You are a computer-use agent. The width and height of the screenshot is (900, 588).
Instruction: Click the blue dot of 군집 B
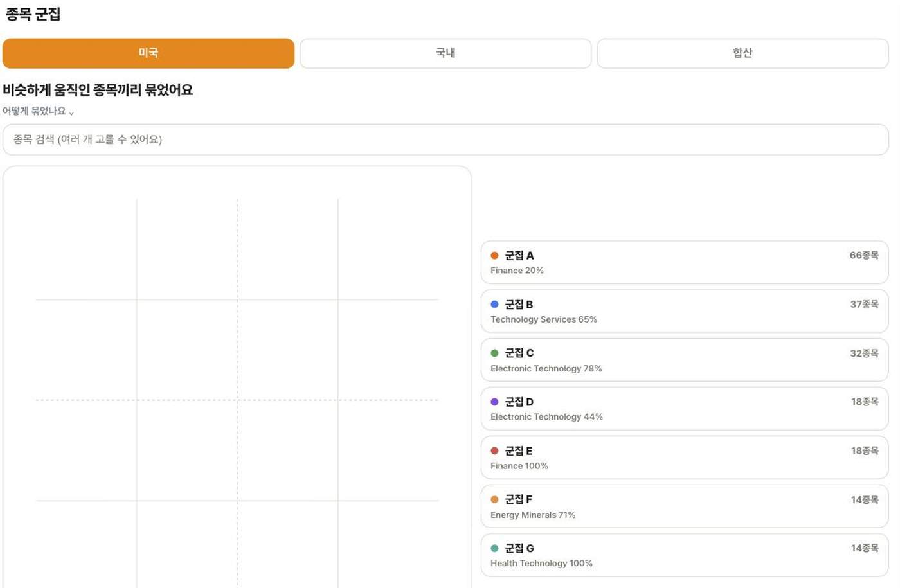pos(494,305)
